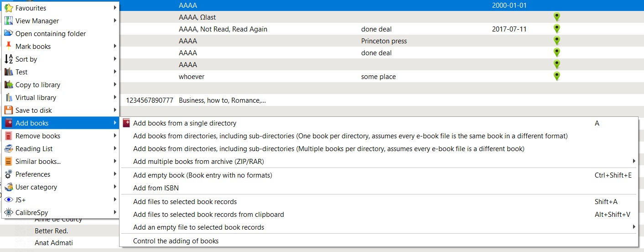644x252 pixels.
Task: Expand Add multiple books from archive arrow
Action: click(634, 161)
